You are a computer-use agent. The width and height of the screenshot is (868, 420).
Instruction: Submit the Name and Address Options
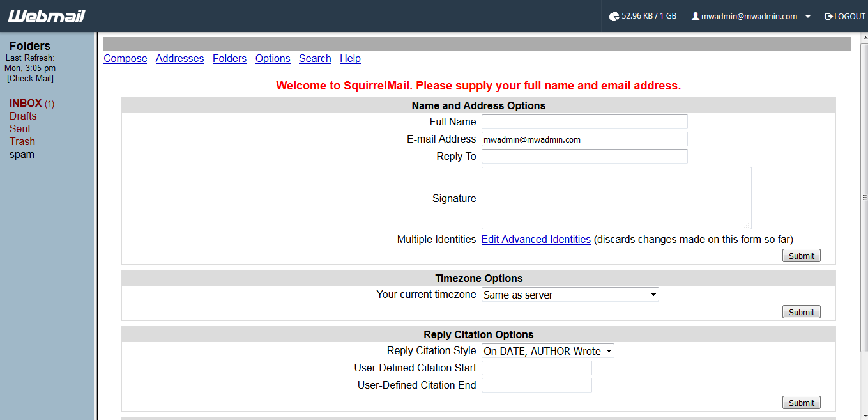coord(801,256)
